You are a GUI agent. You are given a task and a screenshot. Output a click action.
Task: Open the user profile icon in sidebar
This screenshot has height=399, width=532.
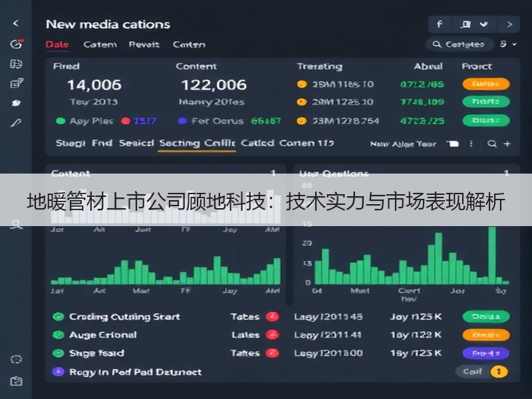(16, 224)
